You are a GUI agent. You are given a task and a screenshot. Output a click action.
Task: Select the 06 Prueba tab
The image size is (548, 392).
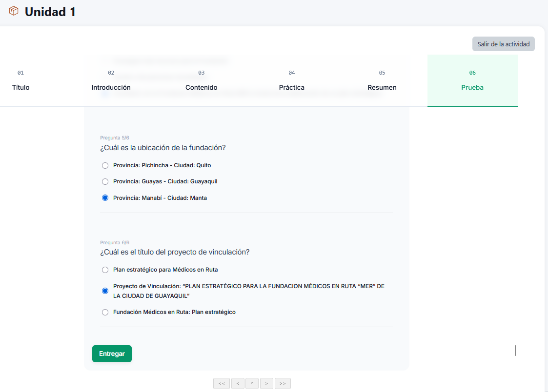click(472, 81)
